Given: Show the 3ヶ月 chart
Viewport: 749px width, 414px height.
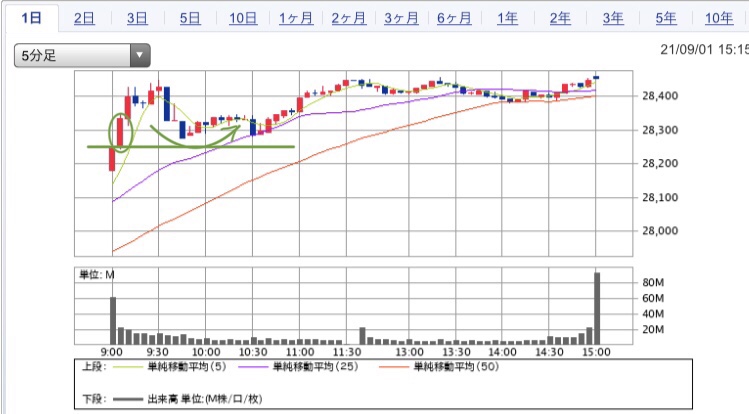Looking at the screenshot, I should tap(402, 18).
